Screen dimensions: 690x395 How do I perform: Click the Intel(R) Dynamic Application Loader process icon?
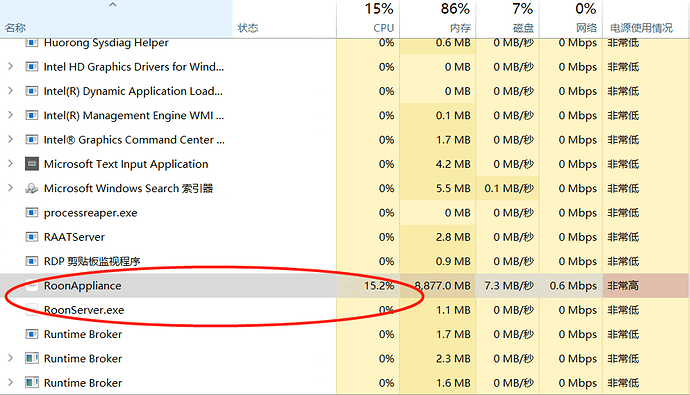click(x=32, y=91)
